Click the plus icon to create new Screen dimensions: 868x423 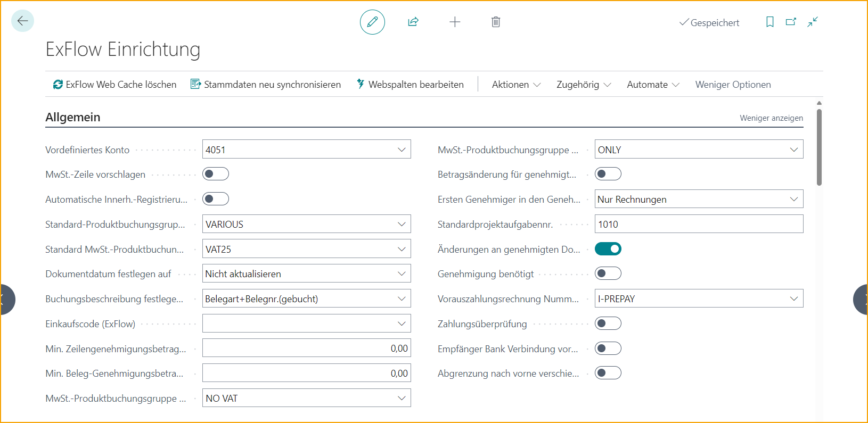(455, 22)
